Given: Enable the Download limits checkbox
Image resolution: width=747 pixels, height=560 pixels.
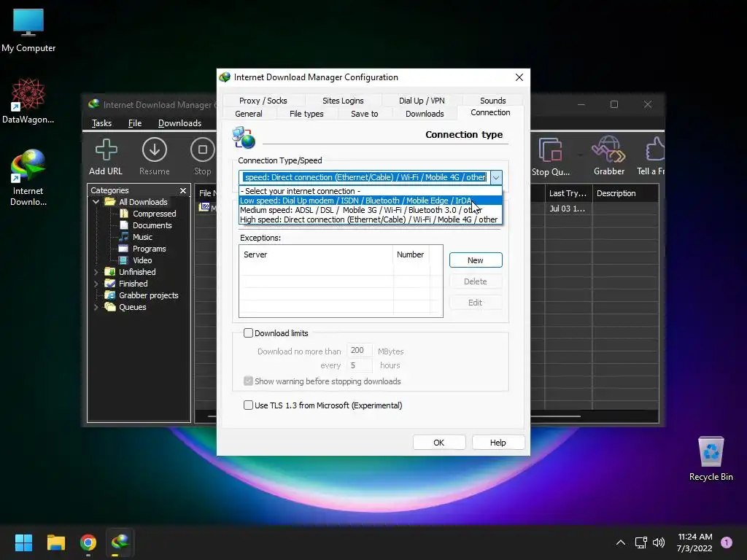Looking at the screenshot, I should point(248,332).
